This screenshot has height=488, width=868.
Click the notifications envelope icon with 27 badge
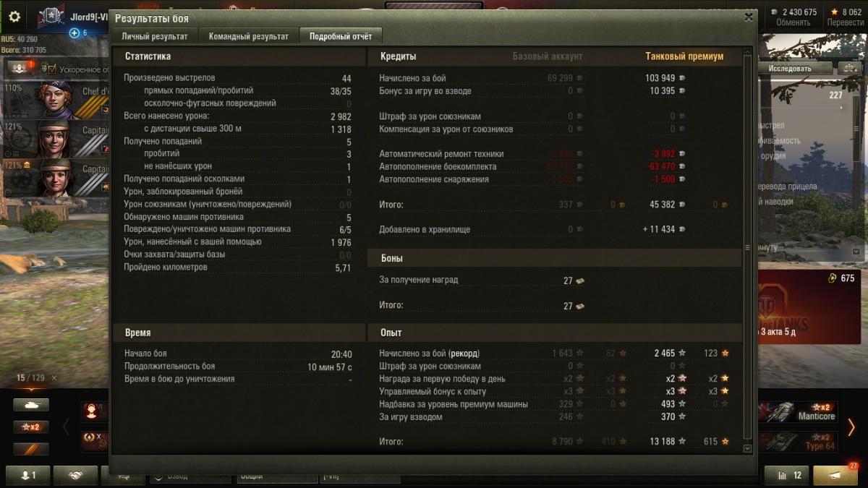(x=835, y=475)
